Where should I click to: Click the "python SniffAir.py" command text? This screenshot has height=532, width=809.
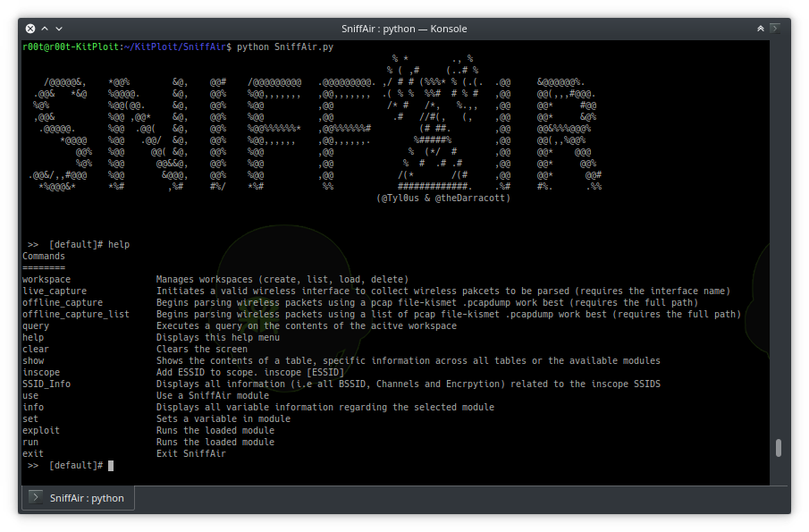click(285, 47)
